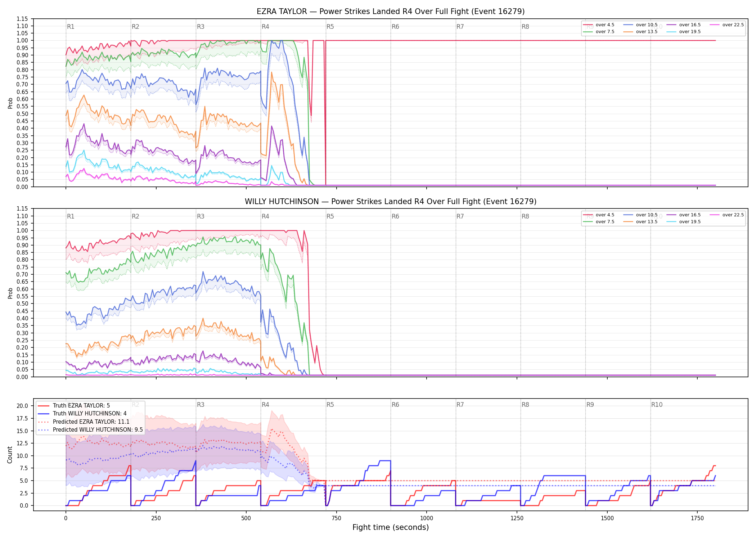Click 'Predicted WILLY HUTCHINSON: 9.5' legend entry
Viewport: 756px width, 540px height.
[x=90, y=430]
